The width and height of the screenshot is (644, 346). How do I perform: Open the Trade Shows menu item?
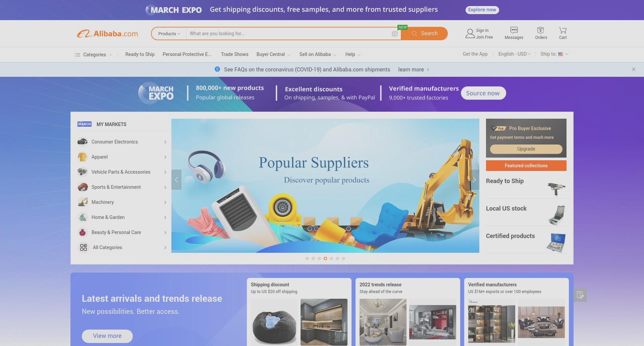(235, 54)
